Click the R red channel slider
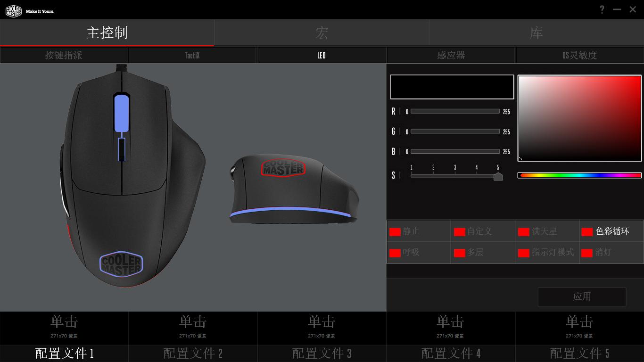The image size is (644, 362). point(455,111)
